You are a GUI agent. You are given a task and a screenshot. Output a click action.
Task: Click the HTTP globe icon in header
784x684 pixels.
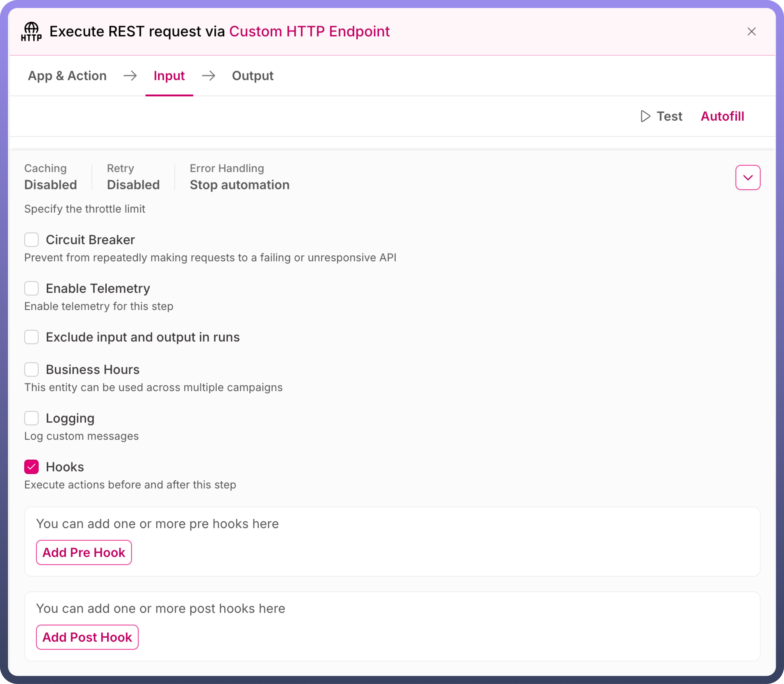pyautogui.click(x=31, y=32)
